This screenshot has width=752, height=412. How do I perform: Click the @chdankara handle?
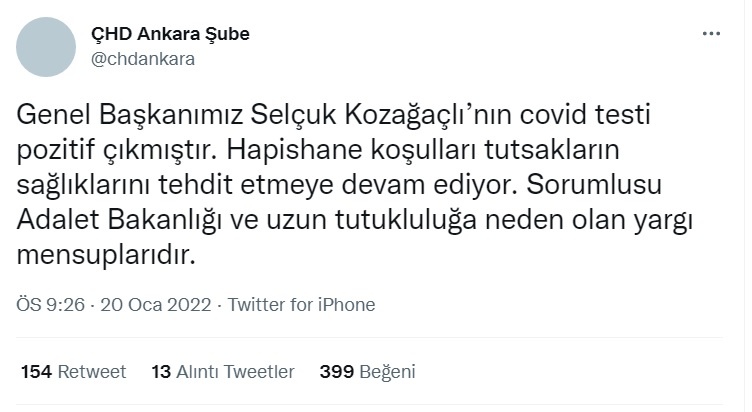click(143, 58)
